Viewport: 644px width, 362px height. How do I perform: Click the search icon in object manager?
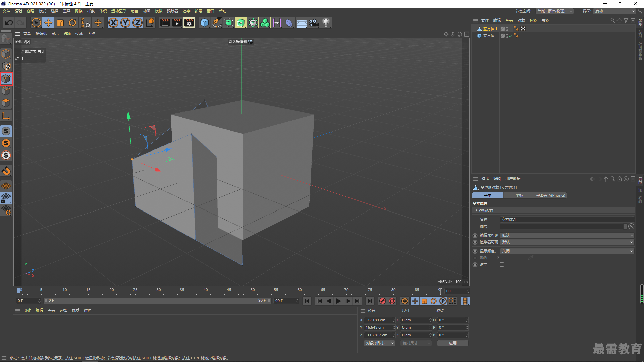click(x=612, y=20)
